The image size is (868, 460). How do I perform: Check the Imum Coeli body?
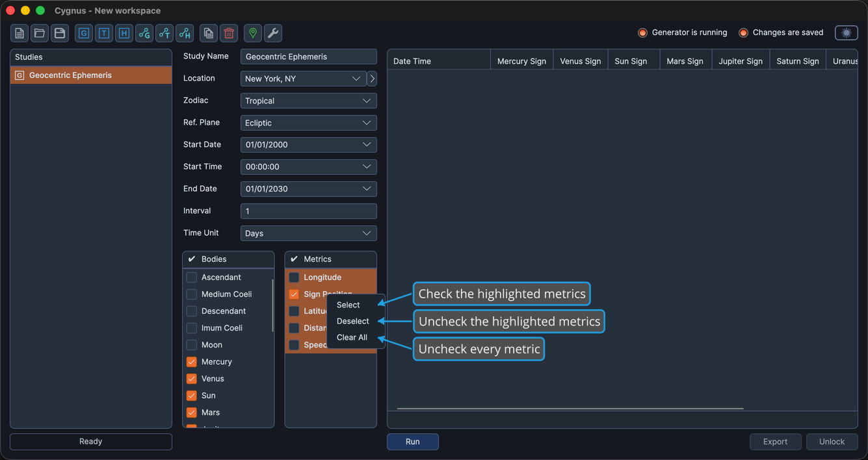coord(192,328)
